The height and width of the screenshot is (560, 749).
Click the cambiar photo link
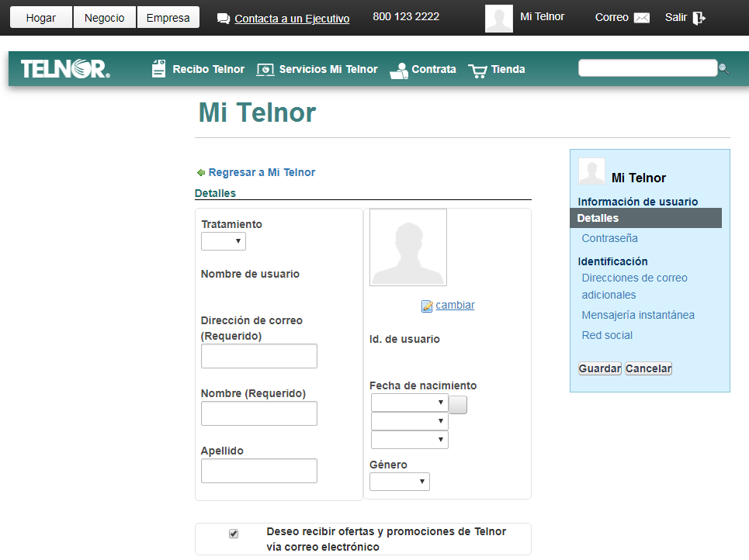(456, 305)
